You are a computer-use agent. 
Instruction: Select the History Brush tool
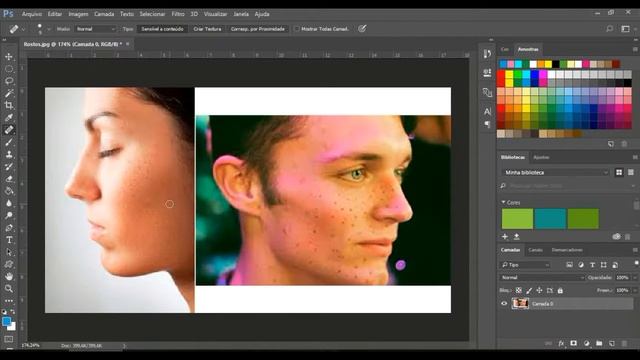9,167
